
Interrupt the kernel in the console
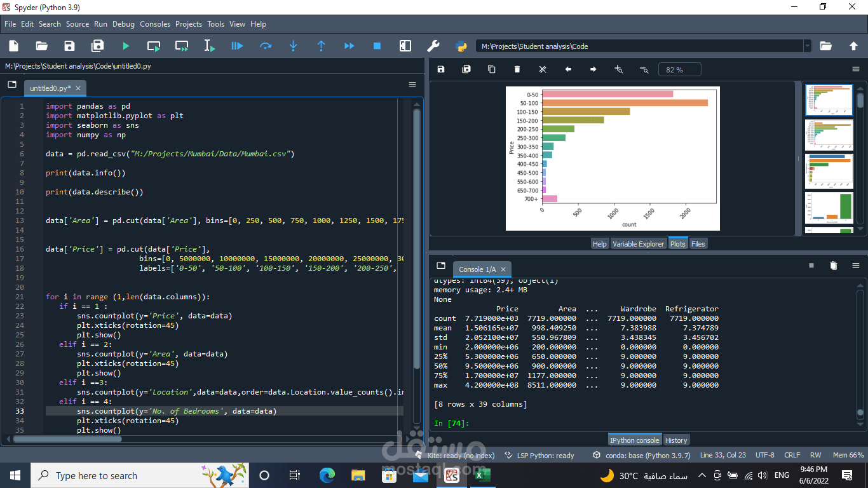pos(811,266)
